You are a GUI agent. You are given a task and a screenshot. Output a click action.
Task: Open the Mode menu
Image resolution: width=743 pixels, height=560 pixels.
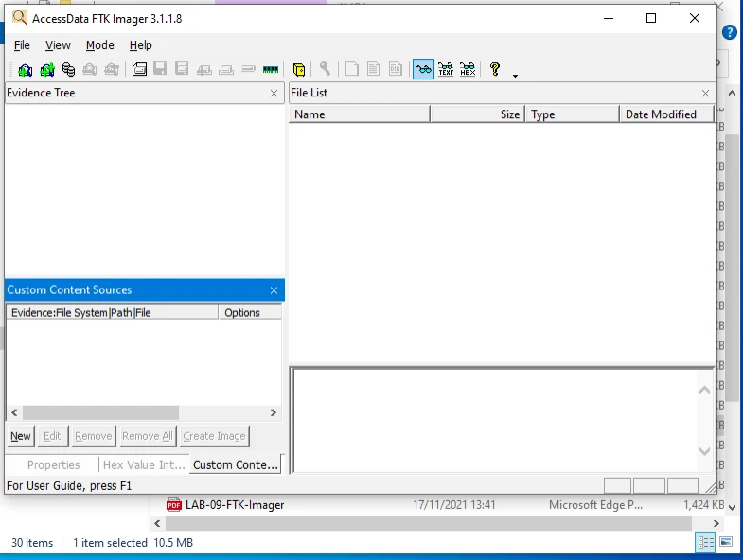pos(99,44)
